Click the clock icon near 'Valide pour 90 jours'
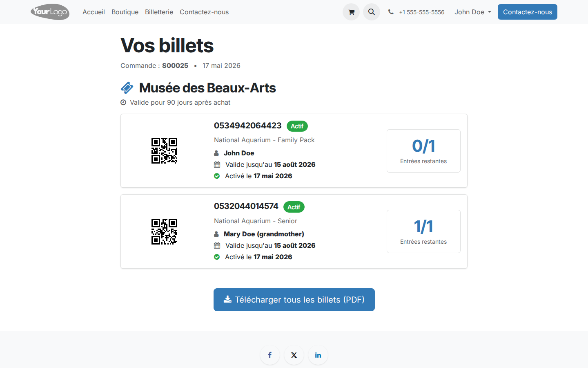Image resolution: width=588 pixels, height=368 pixels. 123,103
